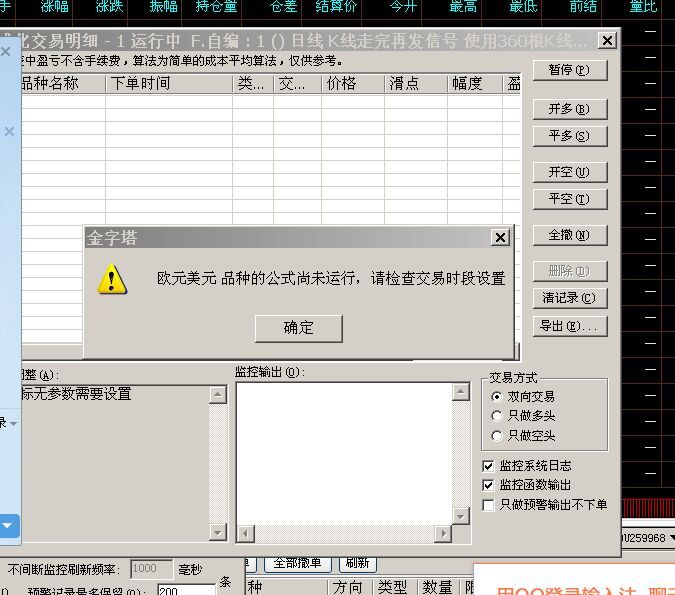Close the 交易明细 window
Screen dimensions: 675x595
(607, 41)
